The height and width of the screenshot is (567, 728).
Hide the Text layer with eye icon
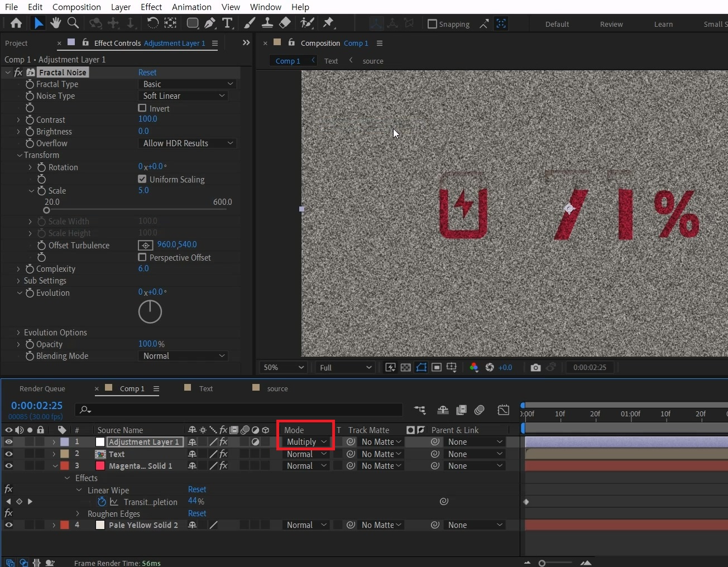click(x=8, y=454)
